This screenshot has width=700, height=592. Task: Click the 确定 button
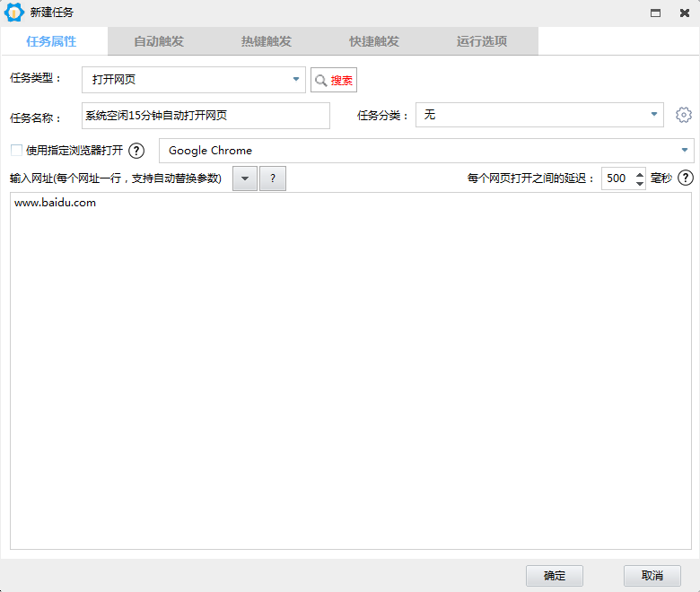555,576
